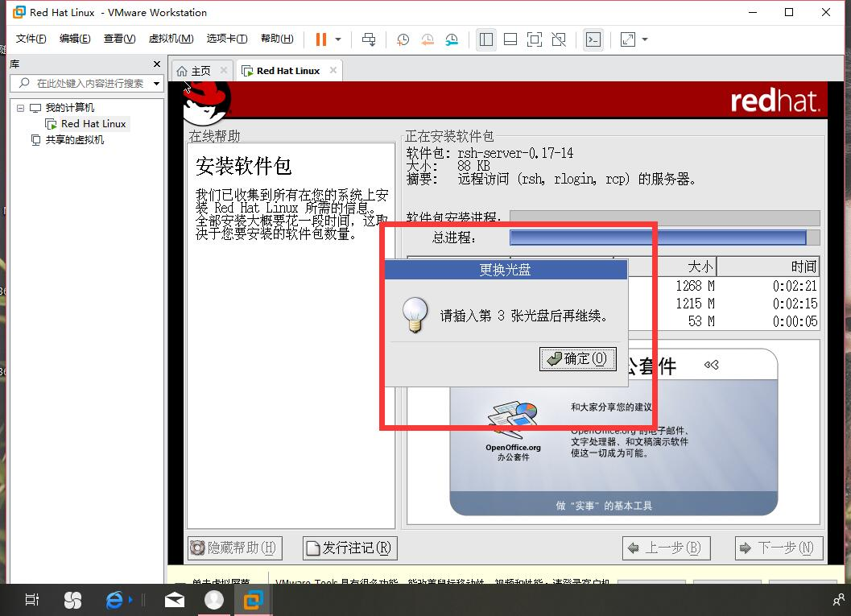Click the 隐藏帮助(H) button
This screenshot has height=616, width=851.
(236, 548)
